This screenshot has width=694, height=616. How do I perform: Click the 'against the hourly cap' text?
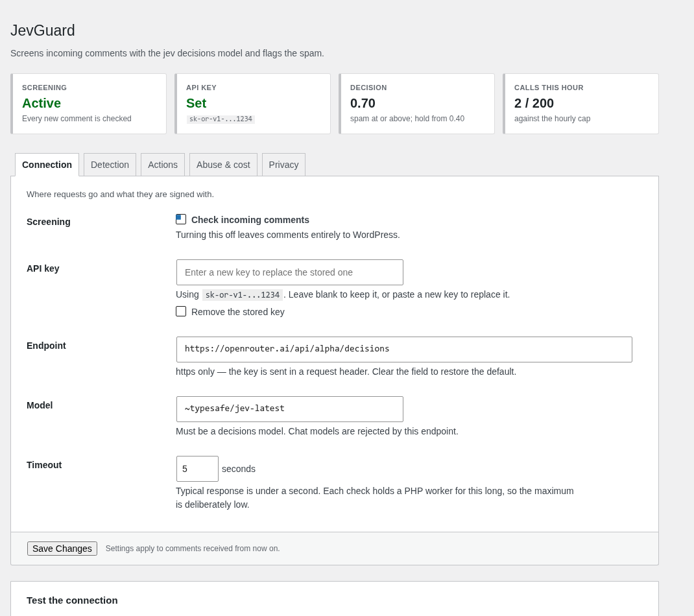click(x=553, y=119)
